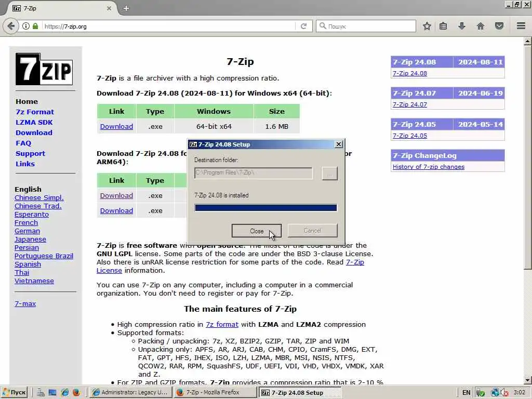Select the 7-Zip 24.08 Setup taskbar item
Viewport: 532px width, 399px height.
pyautogui.click(x=300, y=393)
